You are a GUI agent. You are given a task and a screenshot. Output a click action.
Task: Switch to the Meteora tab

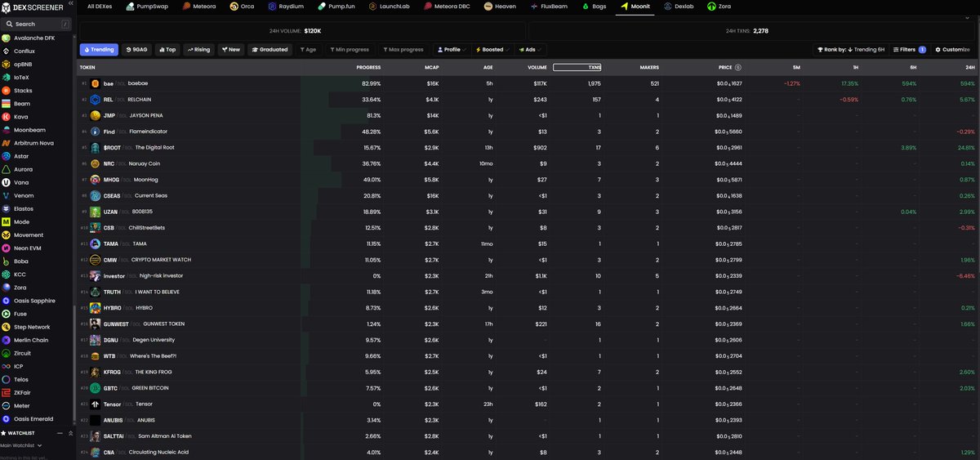coord(201,7)
